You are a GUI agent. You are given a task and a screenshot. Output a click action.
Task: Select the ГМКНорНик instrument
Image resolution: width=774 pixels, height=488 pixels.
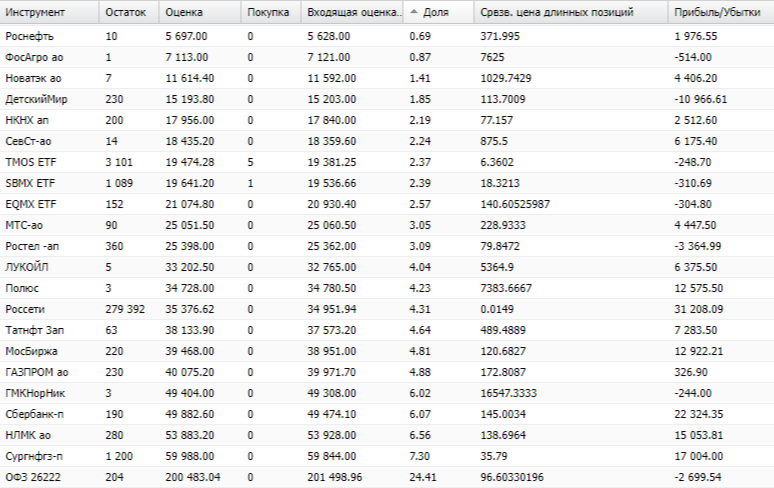pos(35,393)
